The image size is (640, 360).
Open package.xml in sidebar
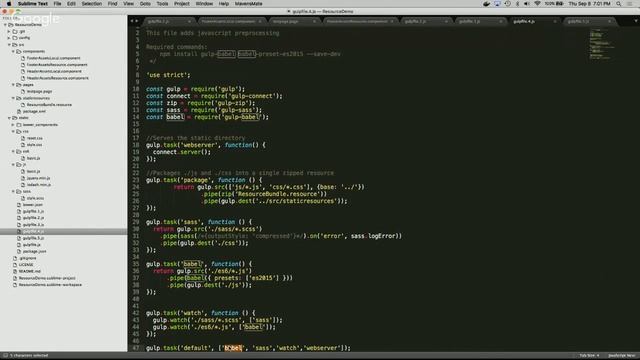pos(34,111)
